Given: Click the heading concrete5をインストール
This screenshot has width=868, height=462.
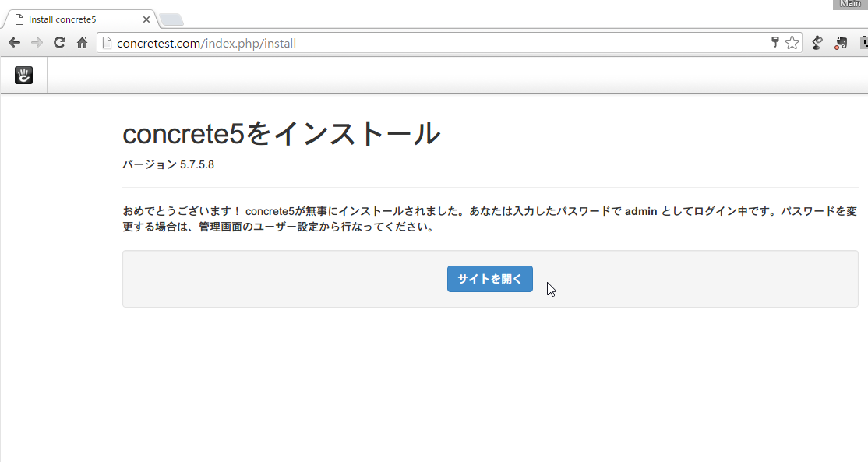Looking at the screenshot, I should coord(281,133).
